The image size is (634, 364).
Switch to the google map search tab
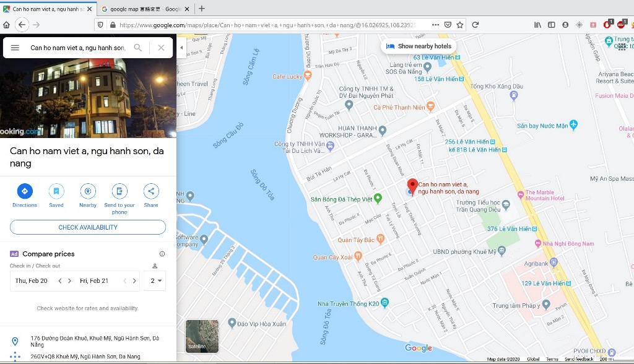[x=141, y=9]
